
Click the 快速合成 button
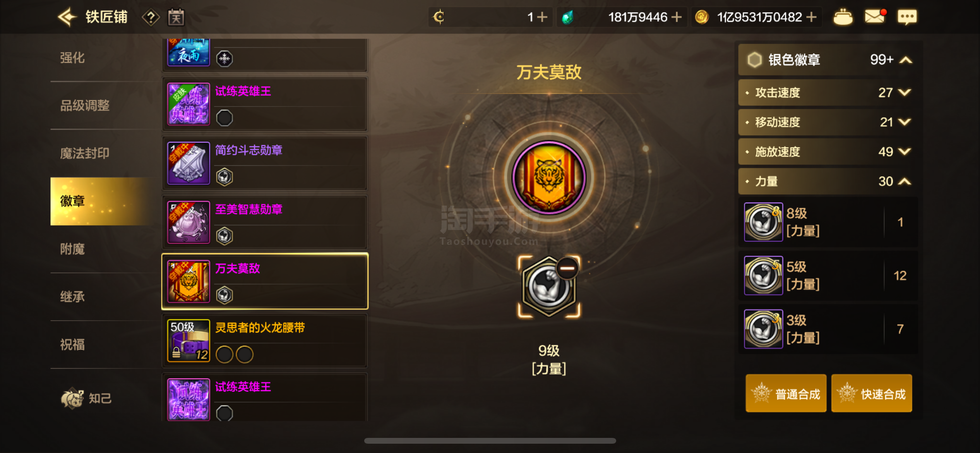tap(872, 393)
